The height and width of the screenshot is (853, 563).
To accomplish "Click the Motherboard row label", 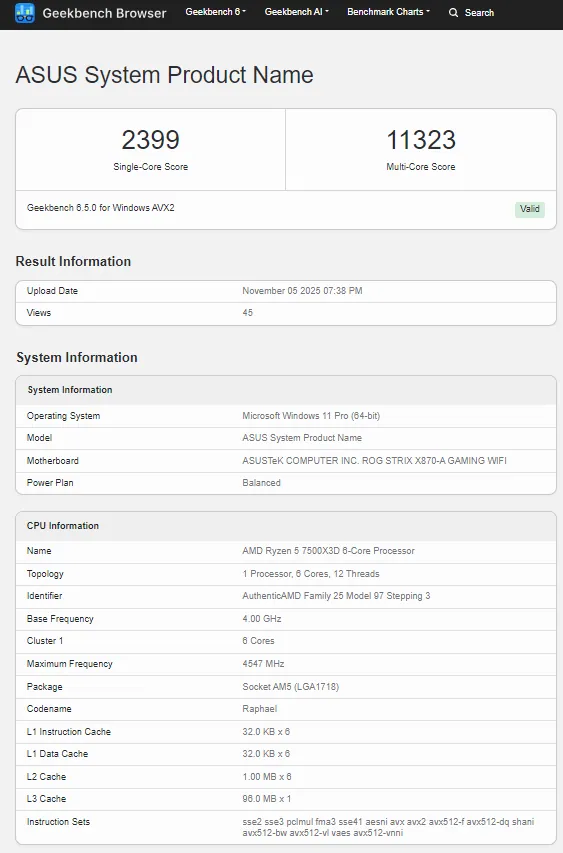I will (x=53, y=461).
